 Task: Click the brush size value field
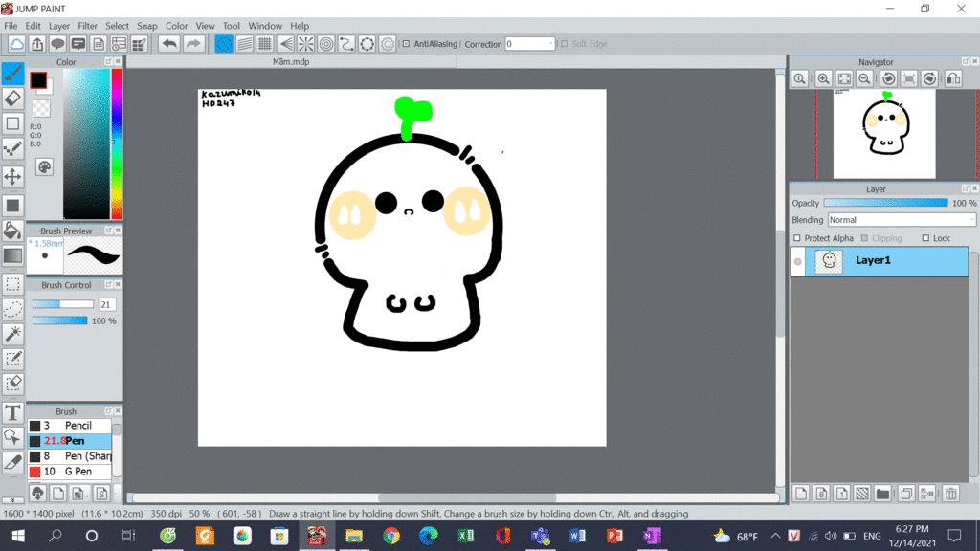[106, 304]
